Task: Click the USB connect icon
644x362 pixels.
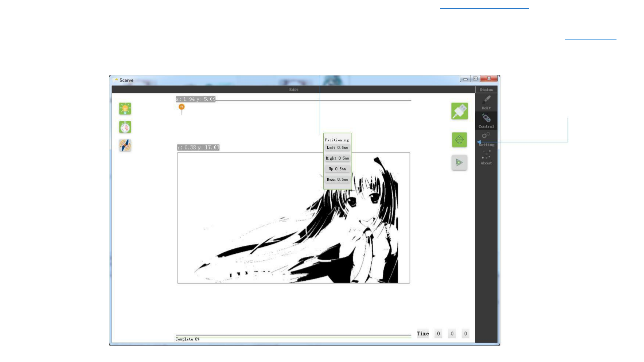Action: click(x=459, y=111)
